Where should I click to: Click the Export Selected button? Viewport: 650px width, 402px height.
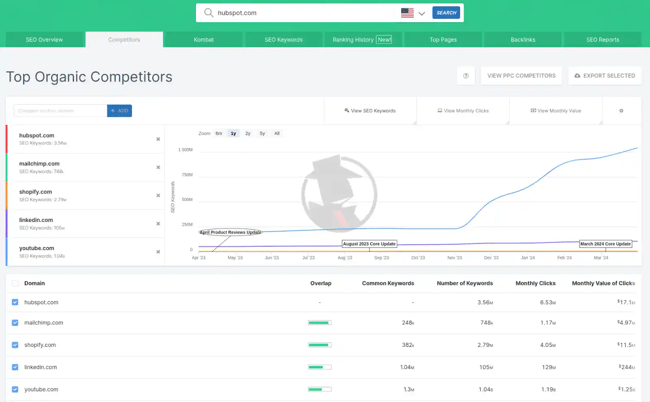605,76
